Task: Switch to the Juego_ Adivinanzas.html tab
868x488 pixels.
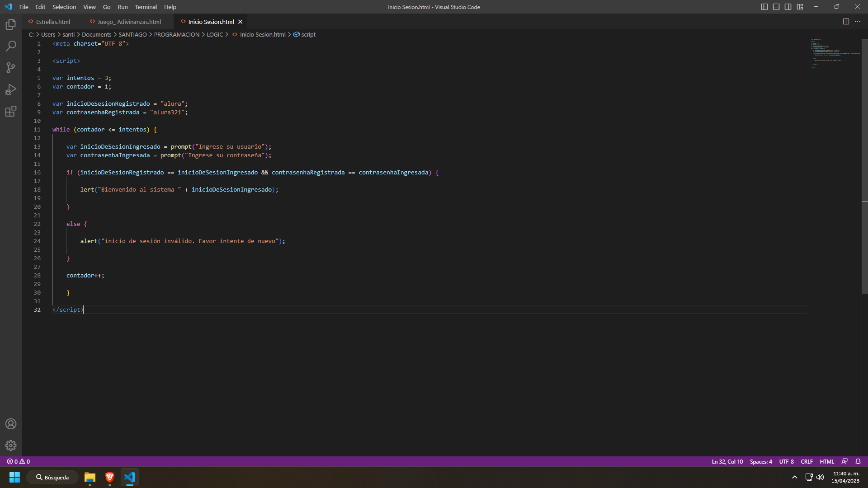Action: (128, 22)
